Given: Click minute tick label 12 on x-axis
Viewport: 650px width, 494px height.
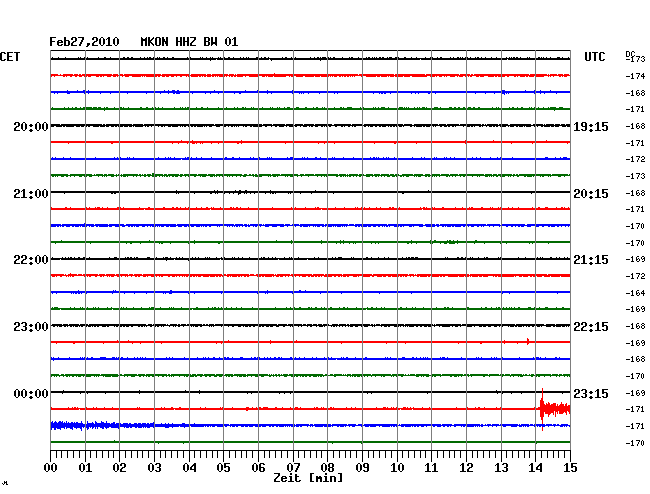Looking at the screenshot, I should click(x=466, y=468).
